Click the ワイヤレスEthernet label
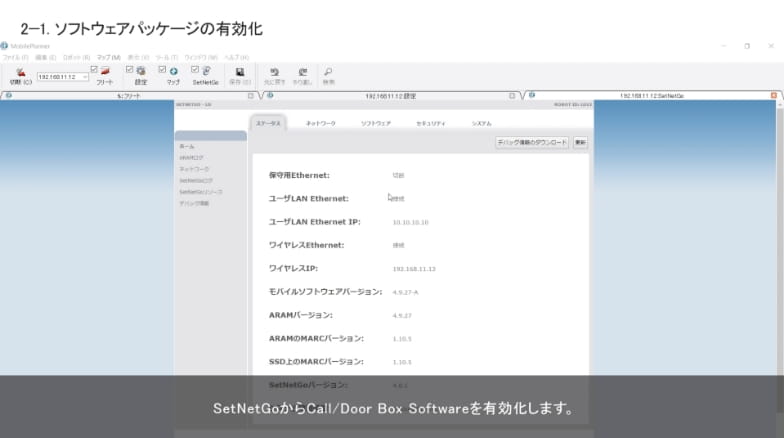784x438 pixels. click(x=306, y=246)
